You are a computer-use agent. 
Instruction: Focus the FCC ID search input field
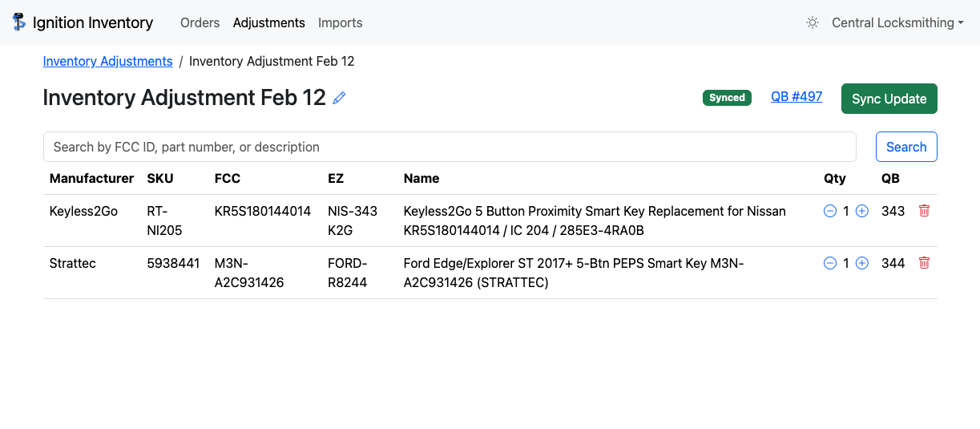coord(449,147)
